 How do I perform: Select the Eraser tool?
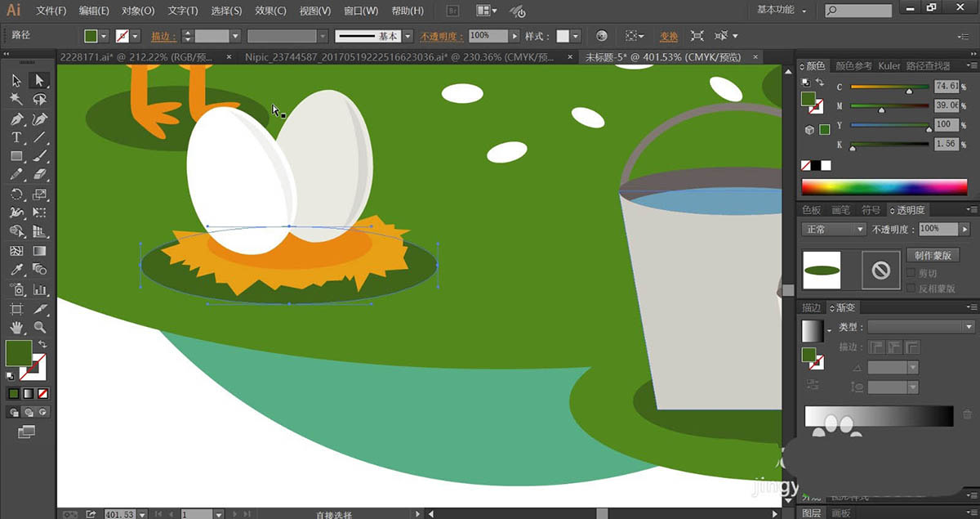pyautogui.click(x=39, y=175)
